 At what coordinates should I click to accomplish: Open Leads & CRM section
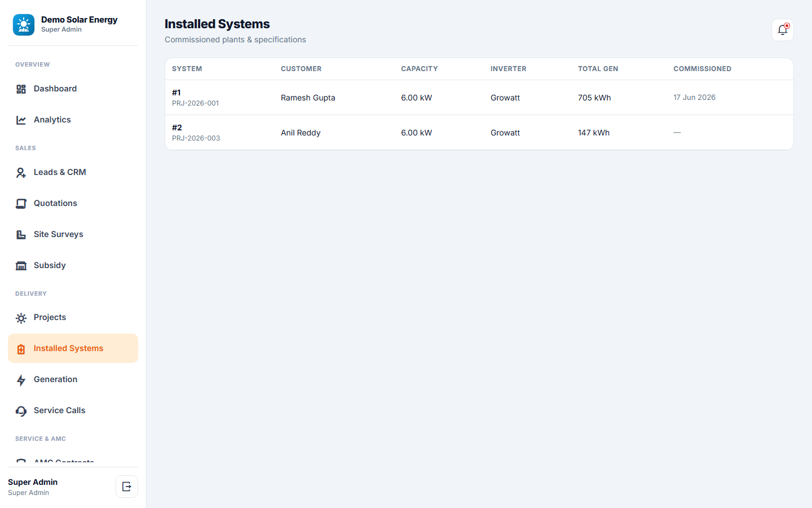[x=73, y=172]
